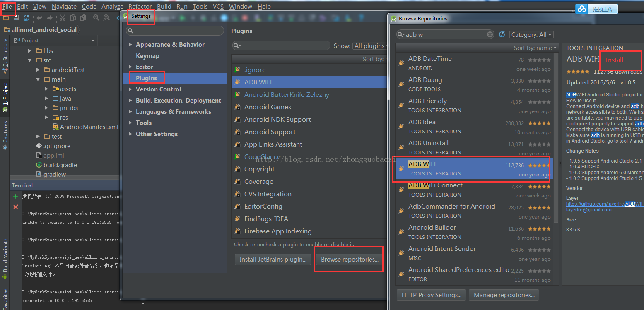Open the Edit menu

pos(22,6)
